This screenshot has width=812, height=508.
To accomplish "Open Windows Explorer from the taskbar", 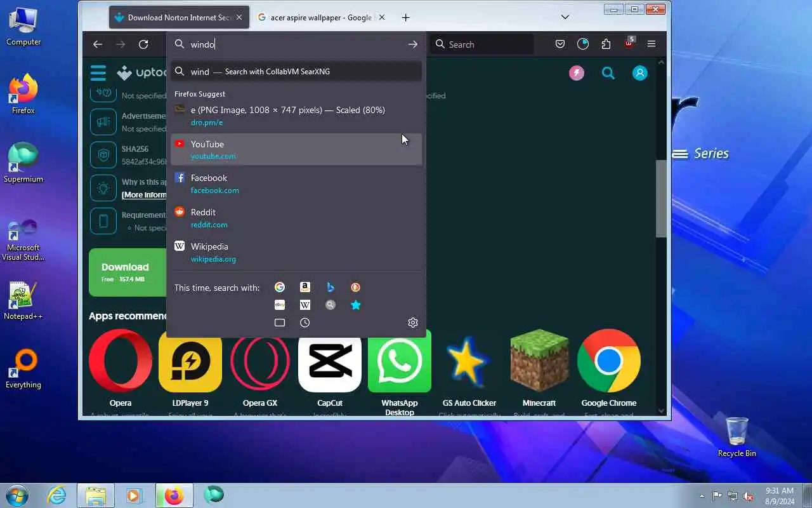I will tap(96, 495).
